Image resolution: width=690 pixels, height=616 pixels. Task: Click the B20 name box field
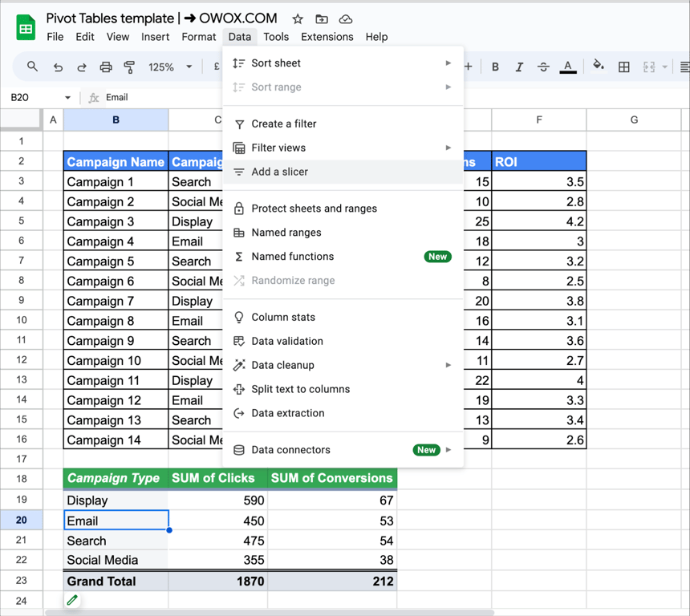point(35,98)
